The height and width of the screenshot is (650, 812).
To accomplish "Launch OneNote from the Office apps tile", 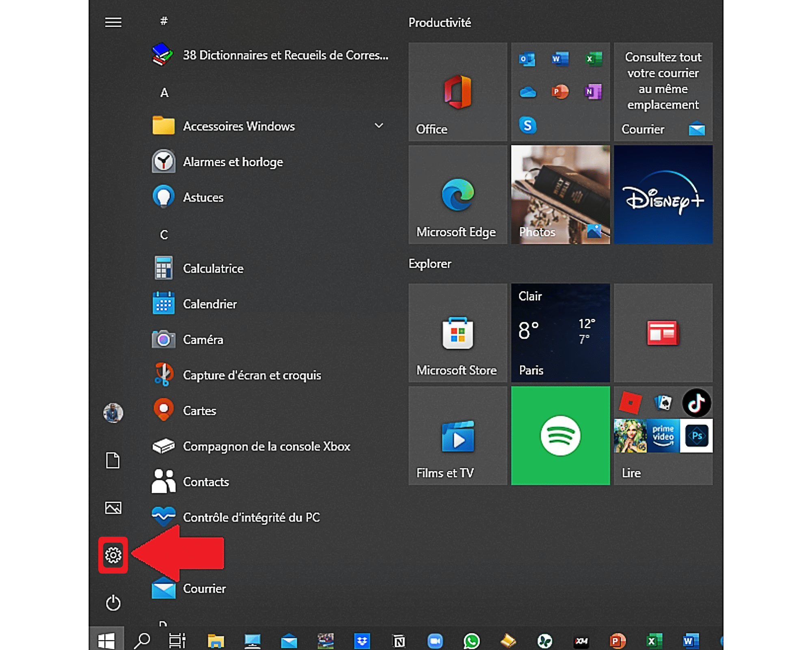I will (x=593, y=92).
